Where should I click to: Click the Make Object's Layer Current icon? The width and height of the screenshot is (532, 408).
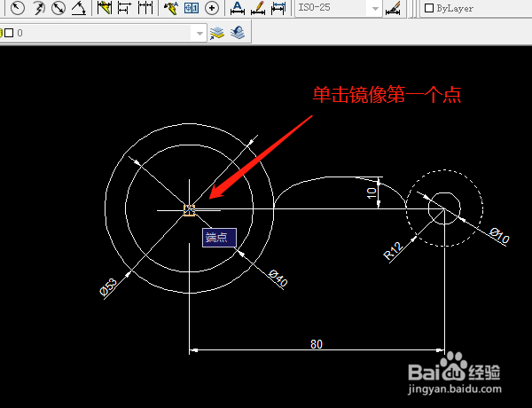[x=217, y=34]
